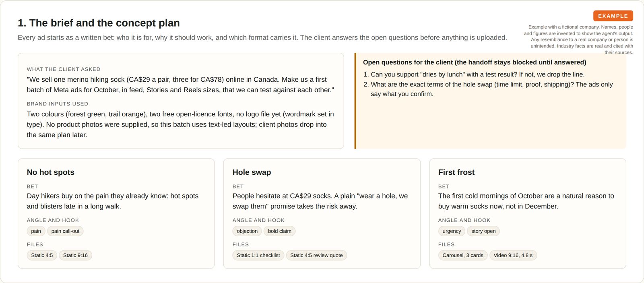Select the 'pain' angle tag
The height and width of the screenshot is (283, 644).
coord(36,231)
